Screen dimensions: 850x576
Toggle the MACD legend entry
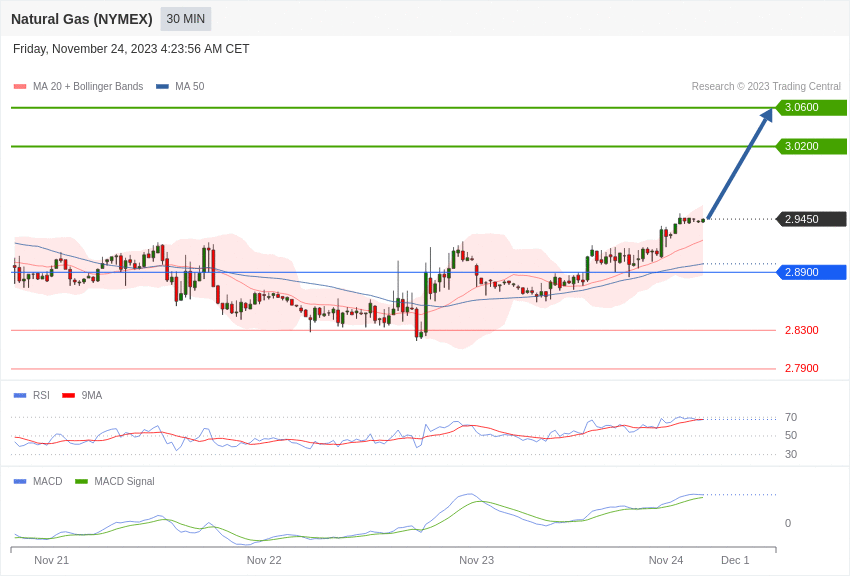[x=38, y=481]
